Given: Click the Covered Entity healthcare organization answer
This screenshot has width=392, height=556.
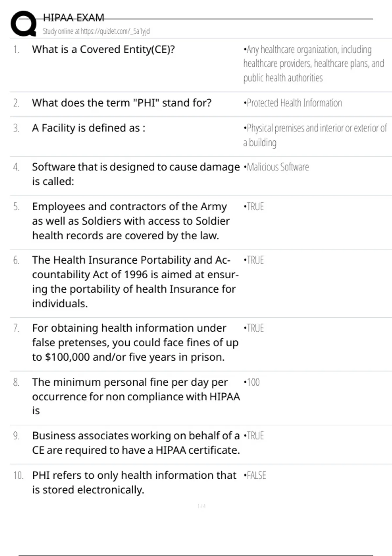Looking at the screenshot, I should click(x=313, y=63).
